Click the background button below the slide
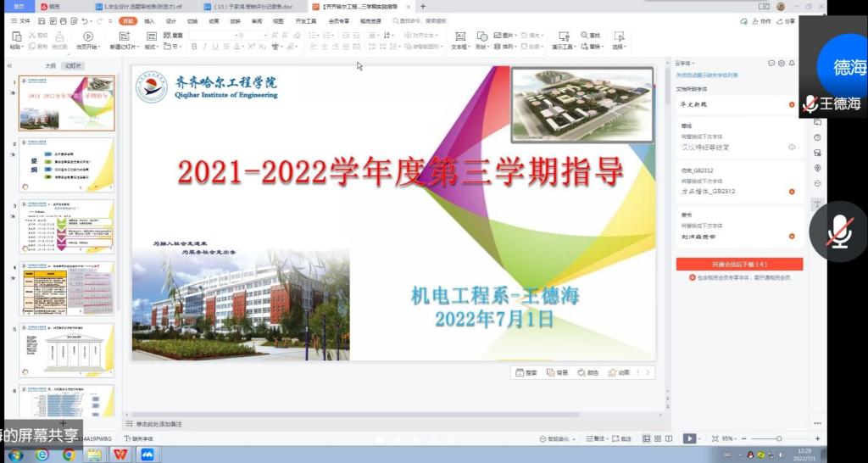868x463 pixels. [558, 372]
